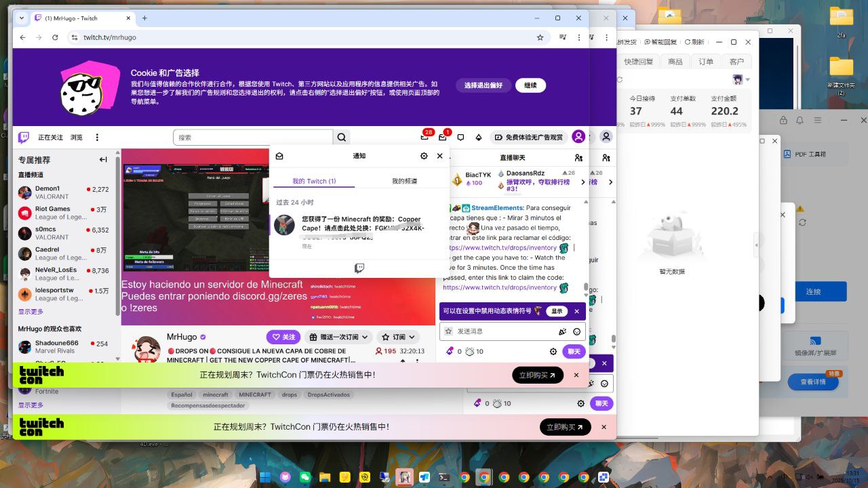
Task: Click the search magnifier button
Action: (342, 137)
